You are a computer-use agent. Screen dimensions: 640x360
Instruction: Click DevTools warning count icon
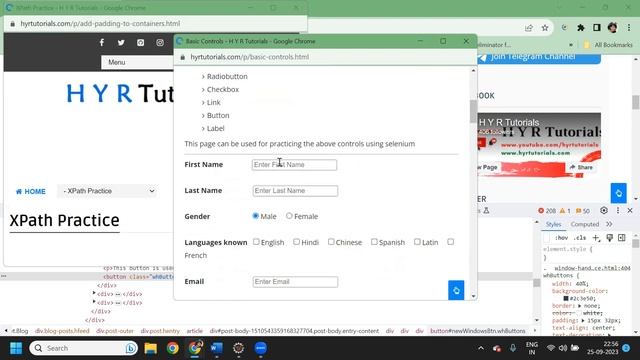(x=565, y=211)
